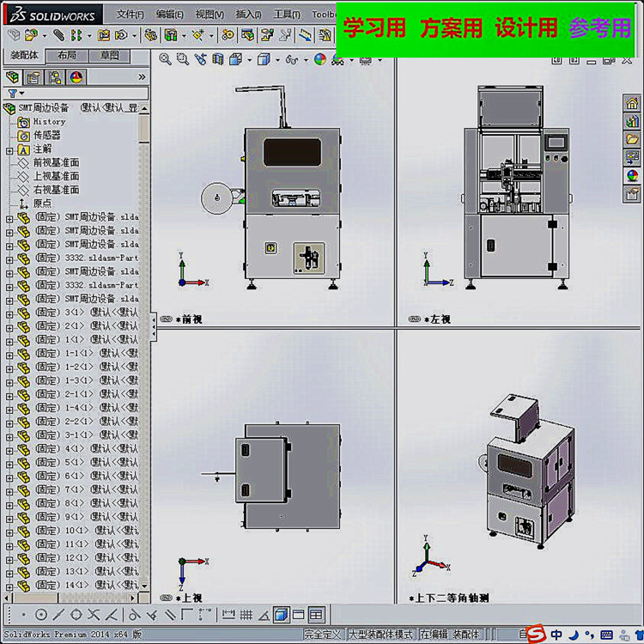
Task: Click the Dimension icon in the bottom toolbar
Action: pos(228,615)
